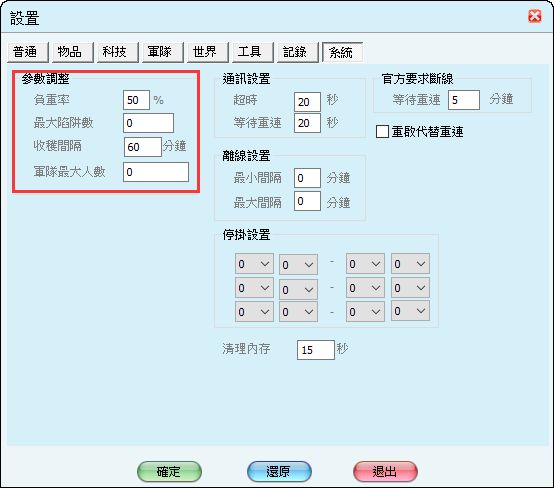Select the 軍隊最大人數 input box
The height and width of the screenshot is (488, 555).
(x=156, y=172)
